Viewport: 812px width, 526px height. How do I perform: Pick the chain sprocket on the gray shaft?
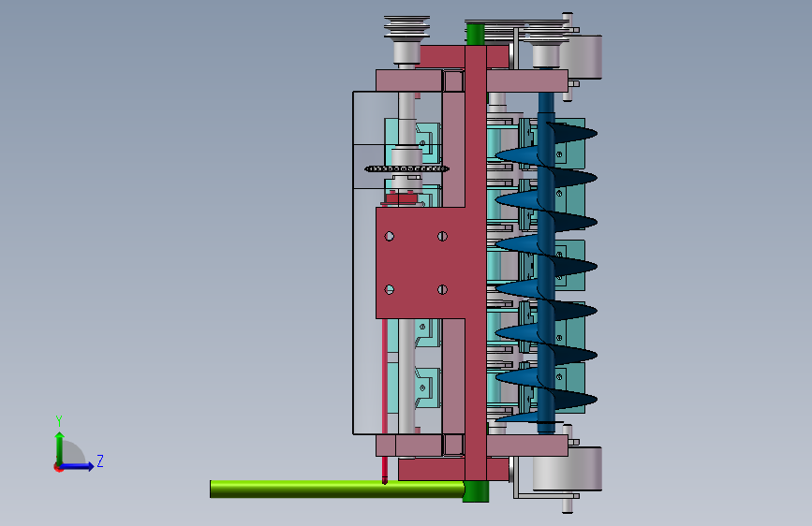(406, 168)
